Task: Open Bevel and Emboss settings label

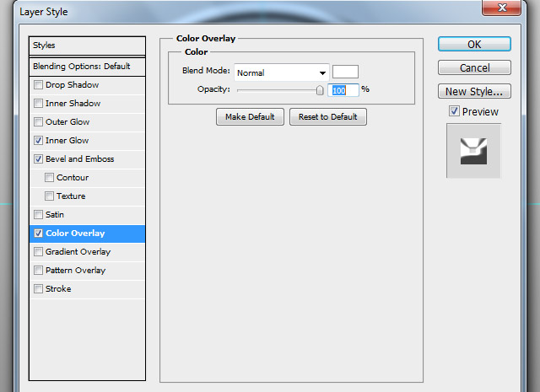Action: [x=79, y=159]
